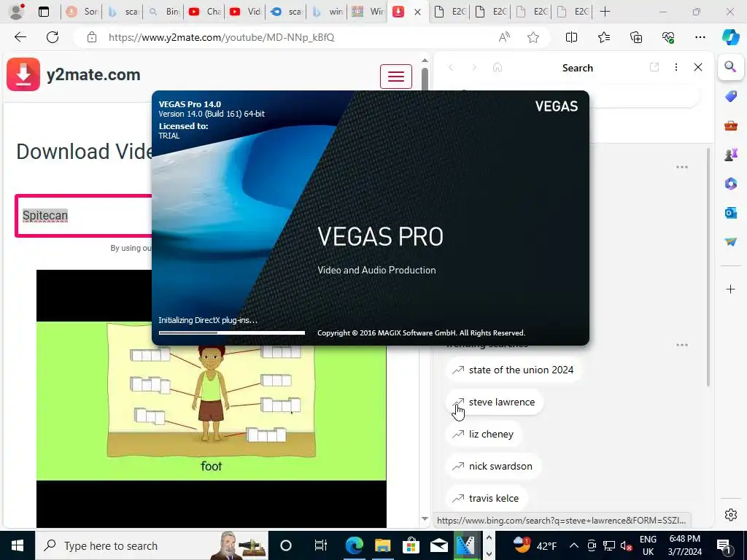Open the Windows Start menu
Image resolution: width=747 pixels, height=560 pixels.
(x=18, y=545)
